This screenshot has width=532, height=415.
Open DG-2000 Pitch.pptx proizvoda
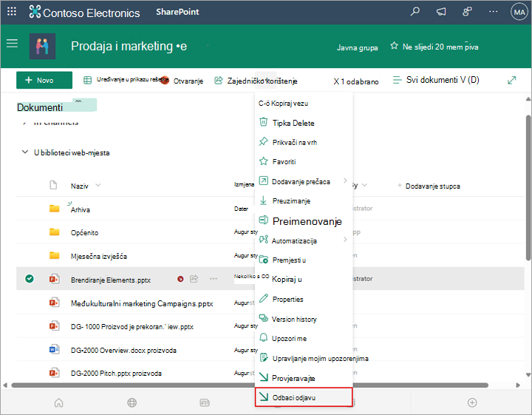[116, 374]
